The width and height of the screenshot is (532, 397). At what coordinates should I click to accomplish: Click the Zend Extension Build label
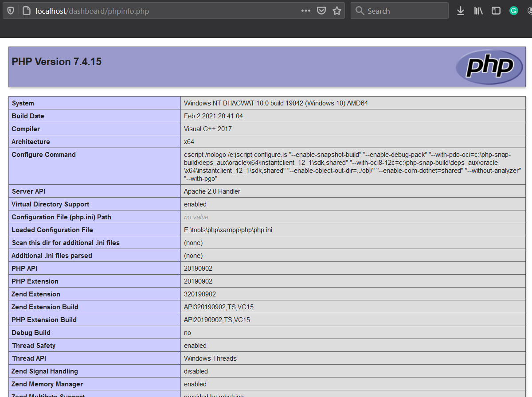(45, 307)
